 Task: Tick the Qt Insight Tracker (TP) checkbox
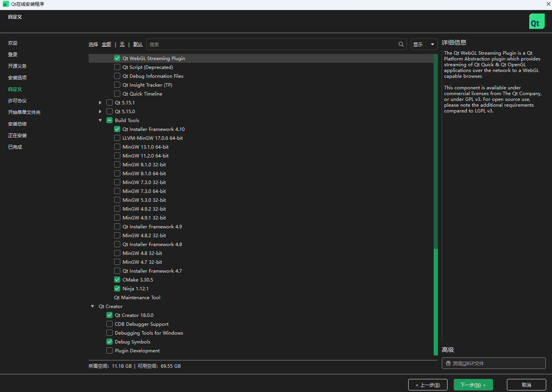click(x=117, y=85)
